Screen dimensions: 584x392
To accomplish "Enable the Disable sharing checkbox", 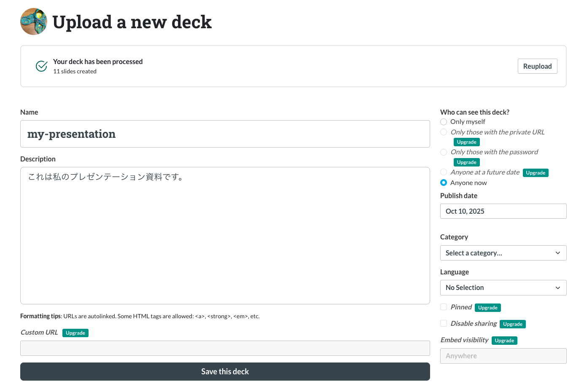I will tap(444, 323).
